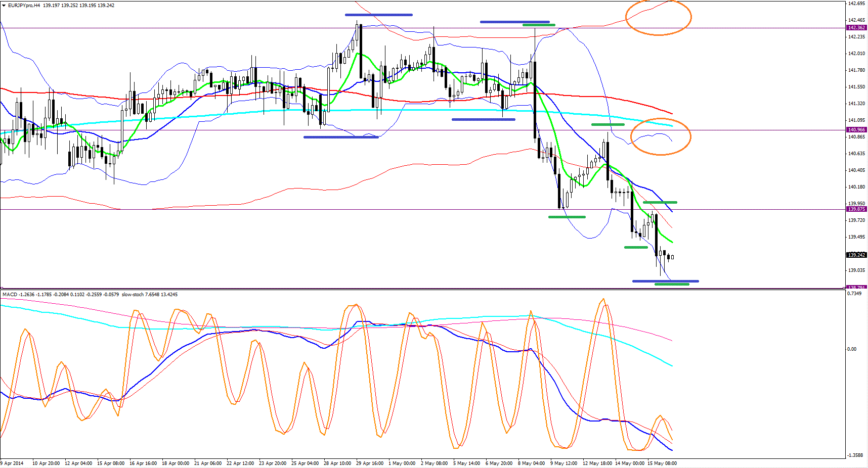Select blue resistance bar near 8 May high
868x468 pixels.
(514, 22)
